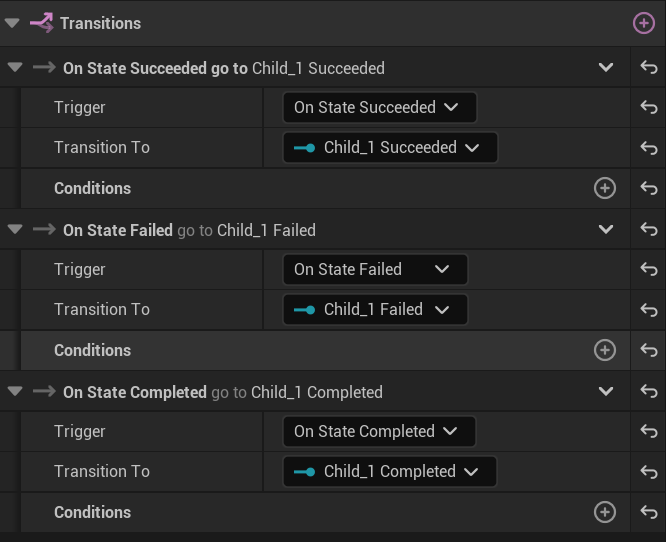Open the Child_1 Failed transition target dropdown
666x542 pixels.
click(375, 309)
